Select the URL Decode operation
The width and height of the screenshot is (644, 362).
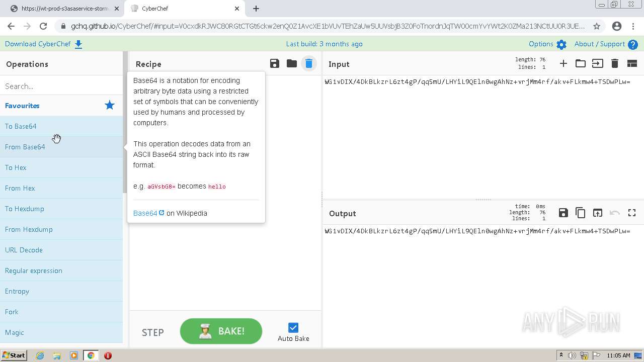point(61,250)
